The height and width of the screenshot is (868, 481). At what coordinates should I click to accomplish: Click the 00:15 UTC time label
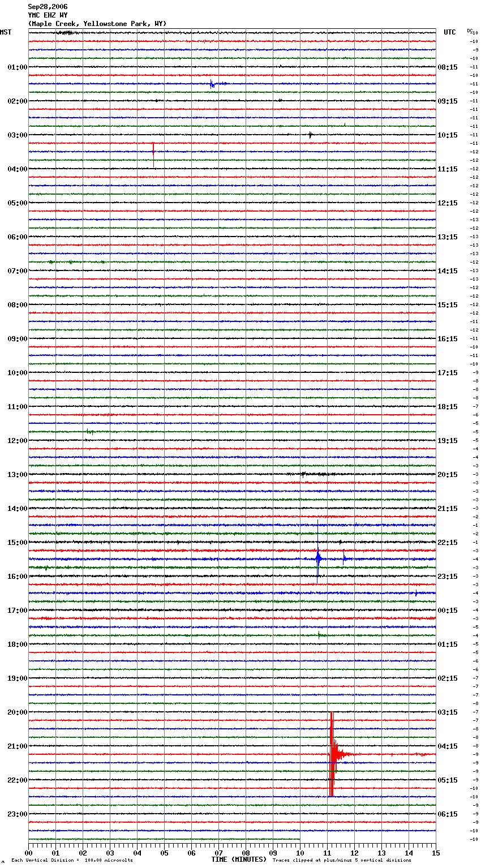pos(448,611)
